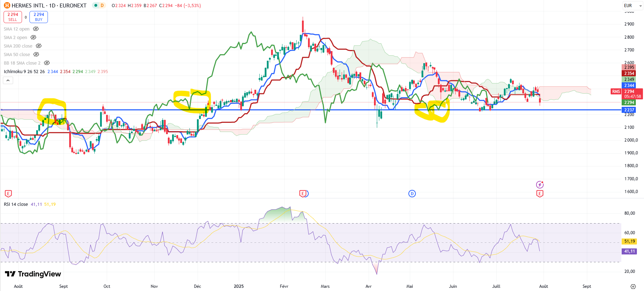This screenshot has width=644, height=291.
Task: Click the Oct label on the time axis
Action: 107,286
